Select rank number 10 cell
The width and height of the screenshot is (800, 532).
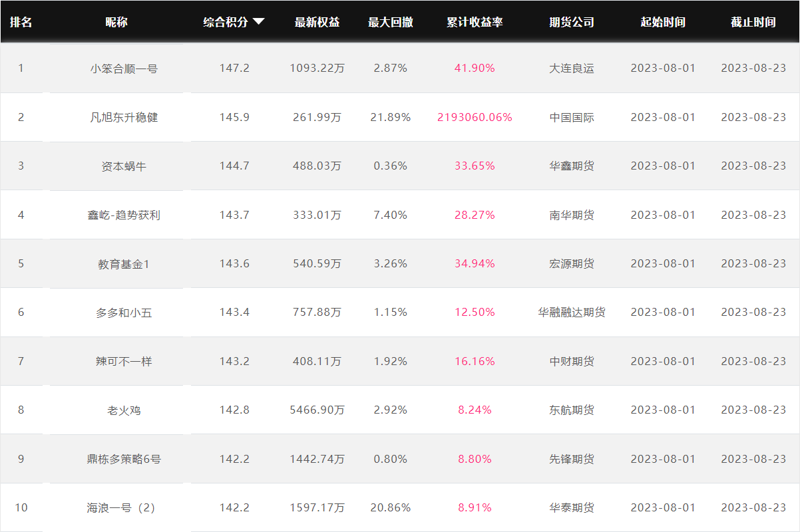pos(21,507)
